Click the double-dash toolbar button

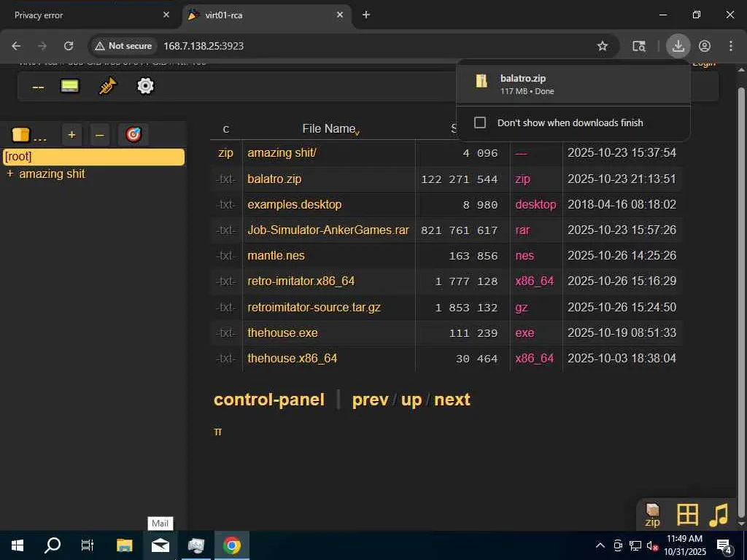(38, 87)
